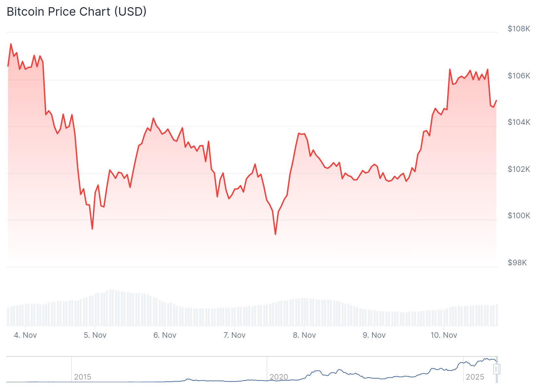
Task: Click the 9. Nov axis label
Action: tap(374, 335)
